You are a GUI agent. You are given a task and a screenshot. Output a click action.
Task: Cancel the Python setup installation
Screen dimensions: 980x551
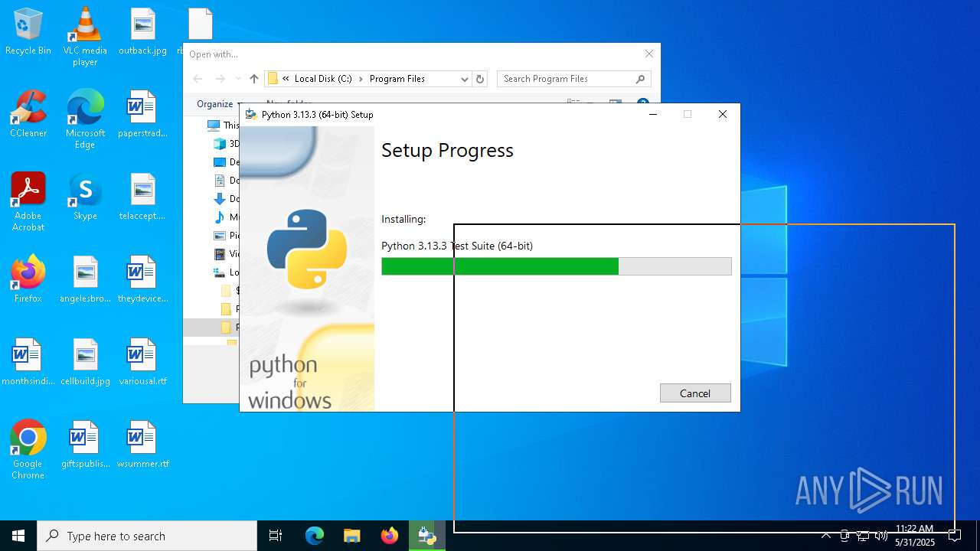tap(695, 393)
